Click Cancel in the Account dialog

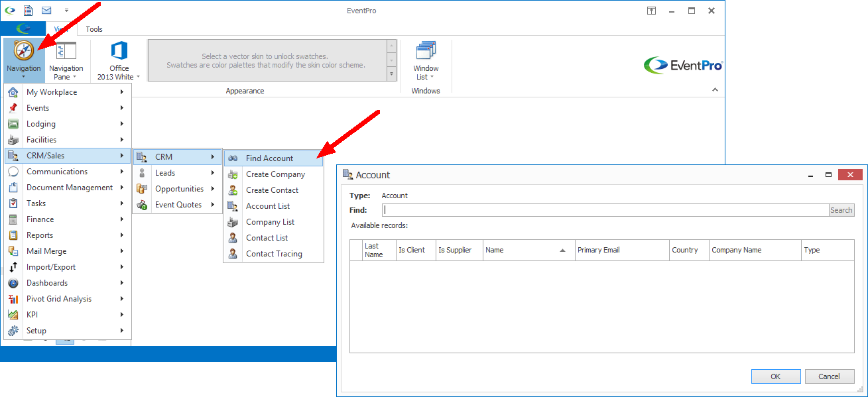(829, 376)
